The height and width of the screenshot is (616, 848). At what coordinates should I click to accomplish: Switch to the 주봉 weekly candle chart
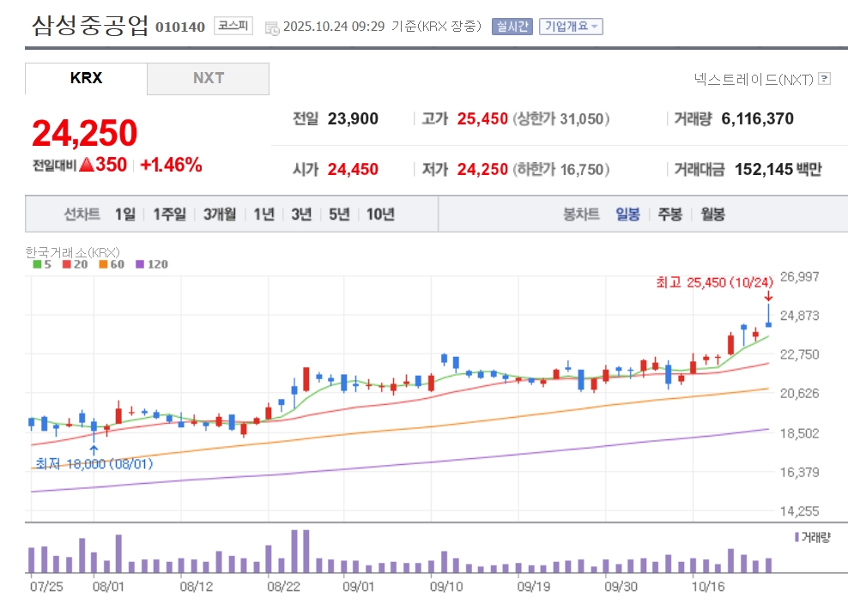[x=669, y=214]
